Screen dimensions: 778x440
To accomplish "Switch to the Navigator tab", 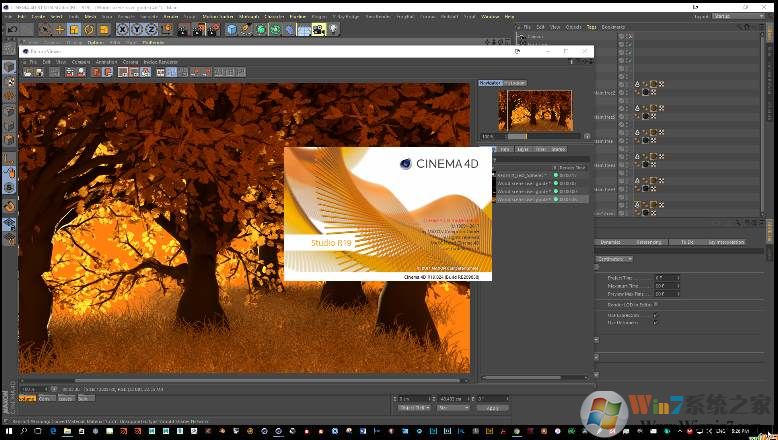I will [490, 83].
